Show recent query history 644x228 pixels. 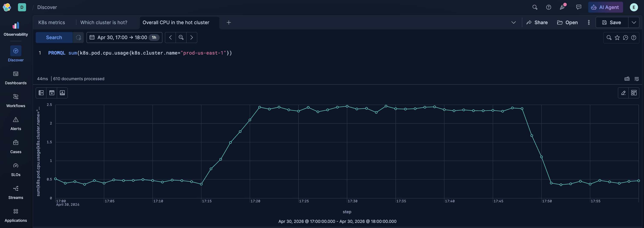pos(625,38)
